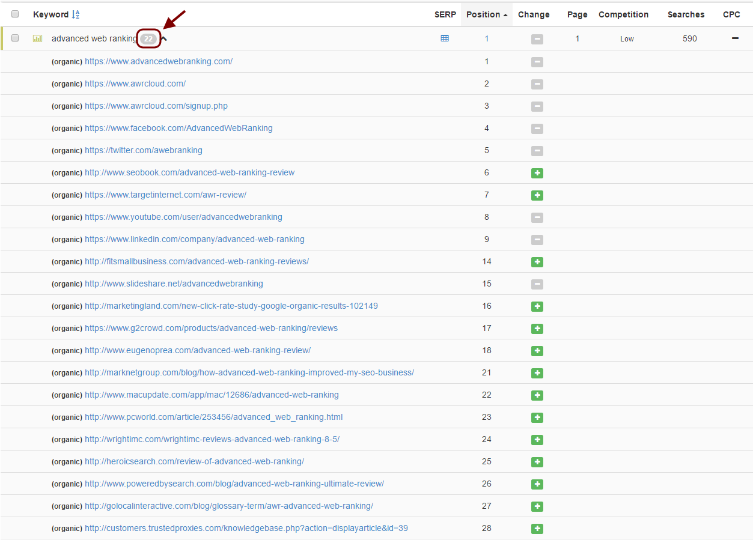This screenshot has height=540, width=756.
Task: Click the Searches value '590'
Action: (690, 38)
